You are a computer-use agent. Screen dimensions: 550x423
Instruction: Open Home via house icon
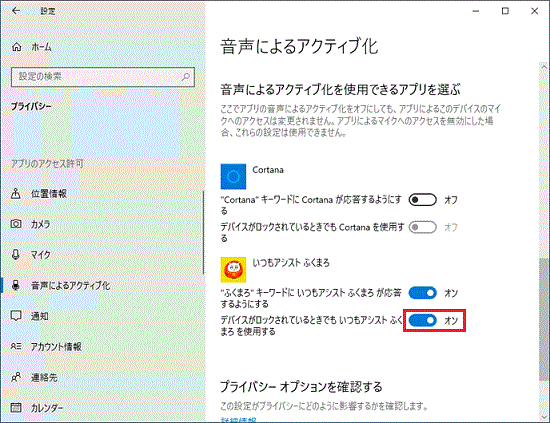[16, 47]
